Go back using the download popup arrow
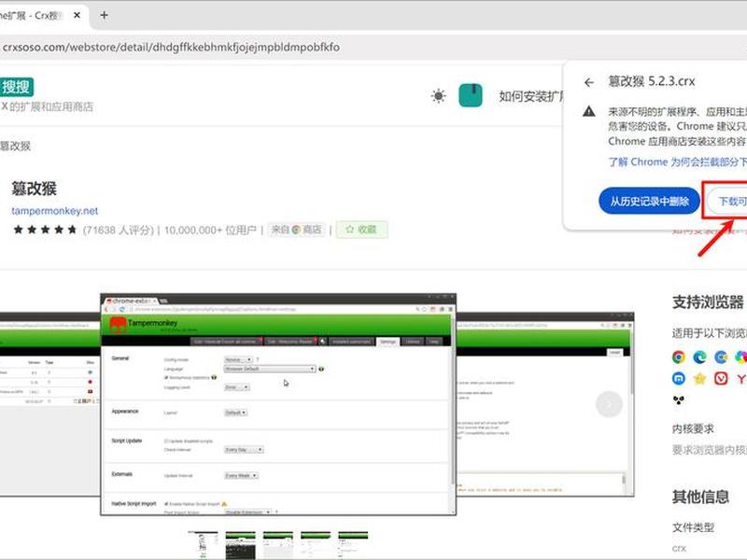Image resolution: width=747 pixels, height=560 pixels. coord(589,82)
